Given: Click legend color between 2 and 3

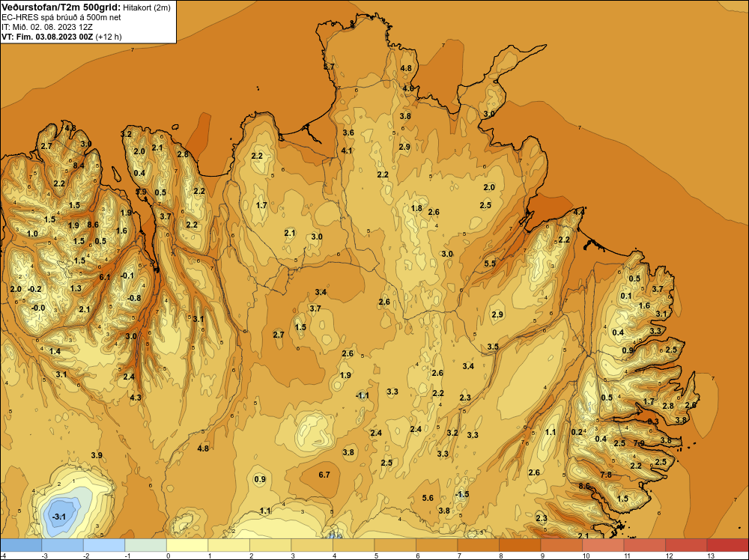Looking at the screenshot, I should coord(270,545).
